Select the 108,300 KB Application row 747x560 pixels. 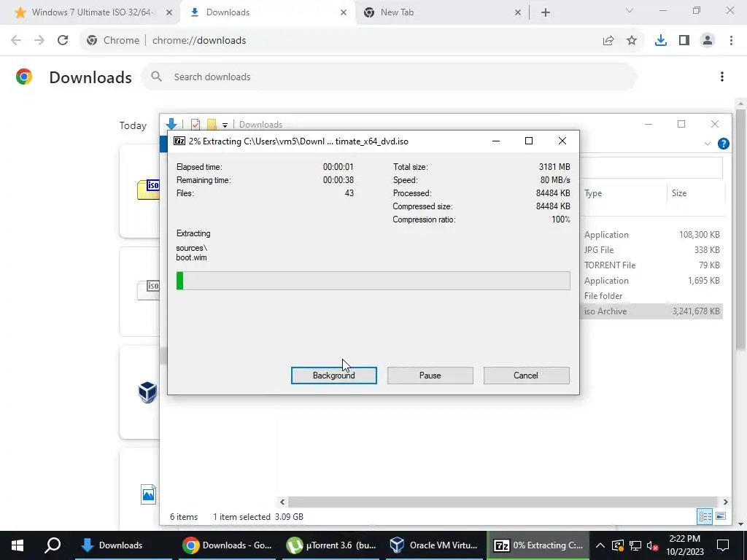pyautogui.click(x=651, y=235)
